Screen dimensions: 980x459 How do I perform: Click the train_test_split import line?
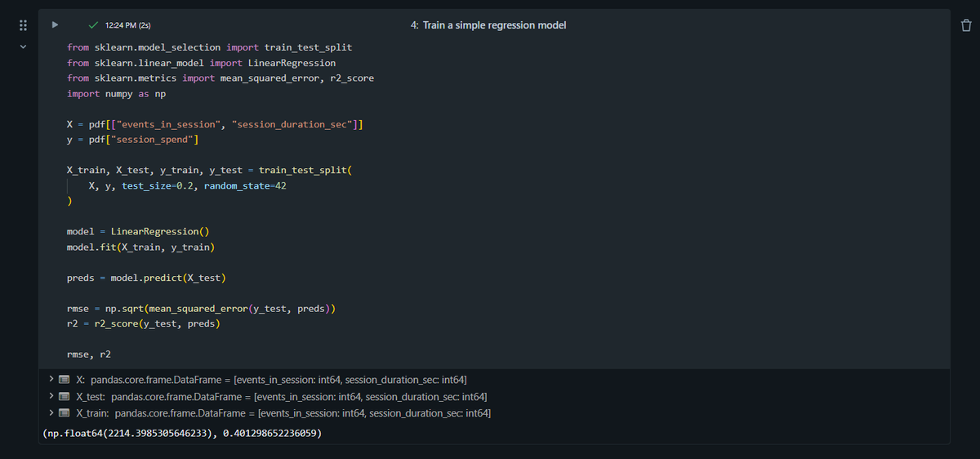click(x=210, y=47)
